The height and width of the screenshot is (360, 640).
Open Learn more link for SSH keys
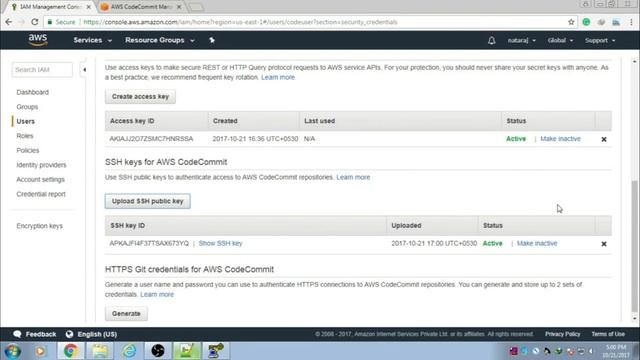point(353,177)
